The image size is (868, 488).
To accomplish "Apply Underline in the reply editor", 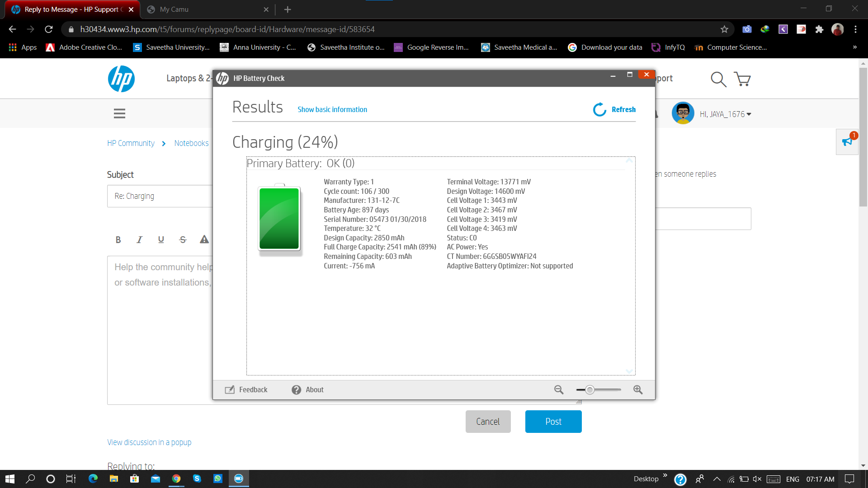I will click(x=161, y=240).
